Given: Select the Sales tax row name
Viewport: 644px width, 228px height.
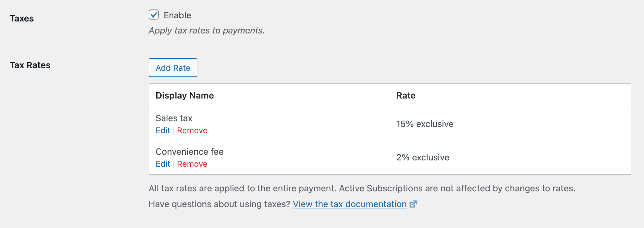Looking at the screenshot, I should (174, 118).
